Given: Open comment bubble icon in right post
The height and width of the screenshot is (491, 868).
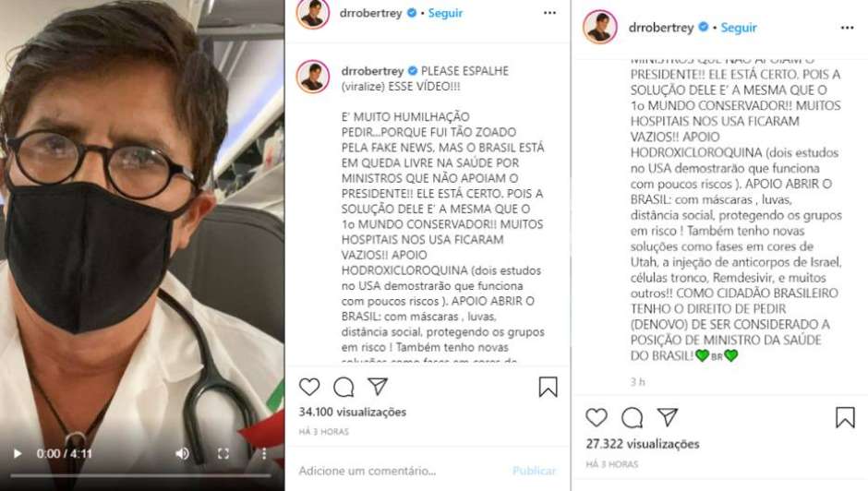Looking at the screenshot, I should (x=632, y=418).
